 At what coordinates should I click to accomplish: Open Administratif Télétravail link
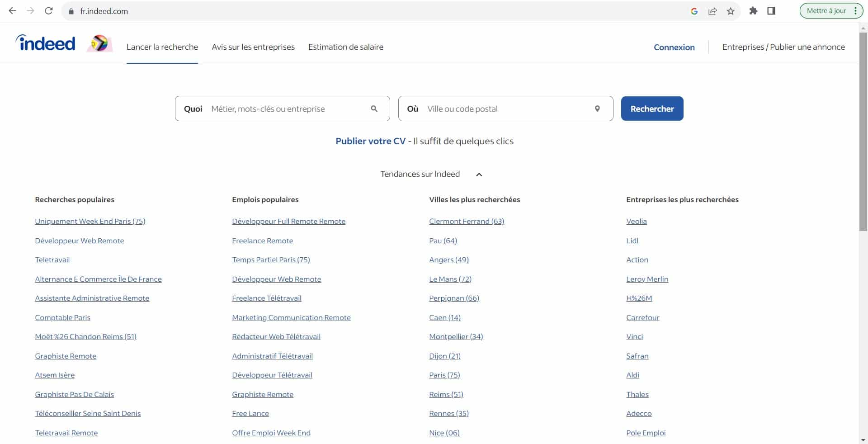tap(272, 356)
